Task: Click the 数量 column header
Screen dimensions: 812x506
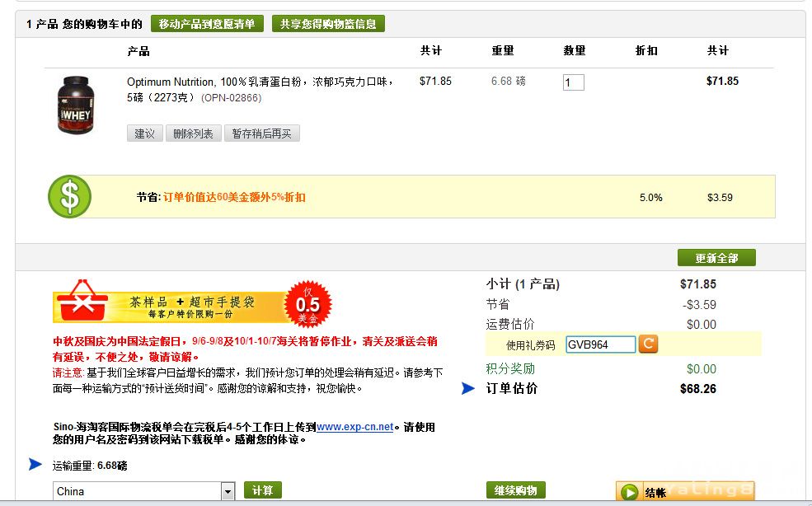Action: pos(575,50)
